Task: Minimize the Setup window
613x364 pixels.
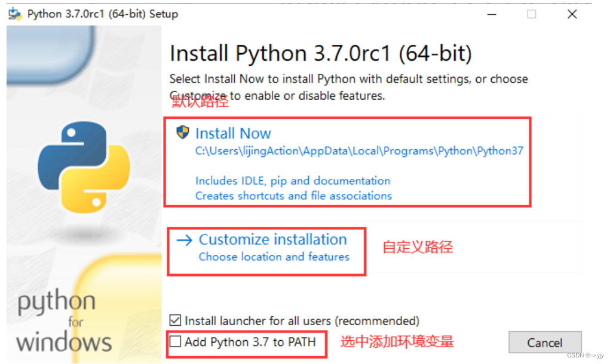Action: click(x=492, y=14)
